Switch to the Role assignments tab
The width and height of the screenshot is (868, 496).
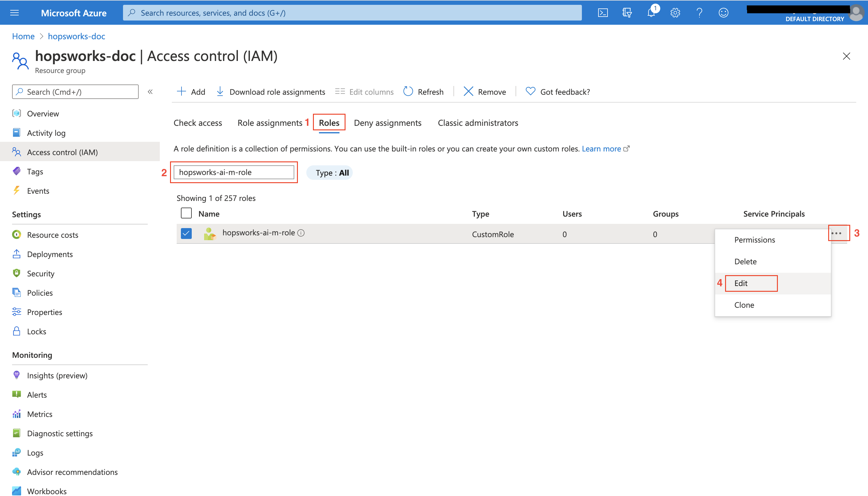click(x=270, y=122)
